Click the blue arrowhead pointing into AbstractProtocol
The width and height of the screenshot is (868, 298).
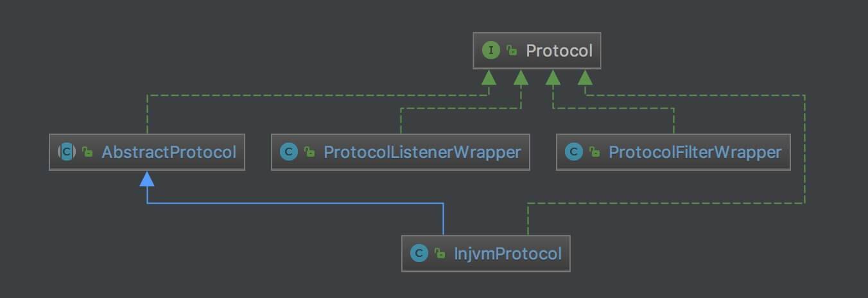(147, 179)
